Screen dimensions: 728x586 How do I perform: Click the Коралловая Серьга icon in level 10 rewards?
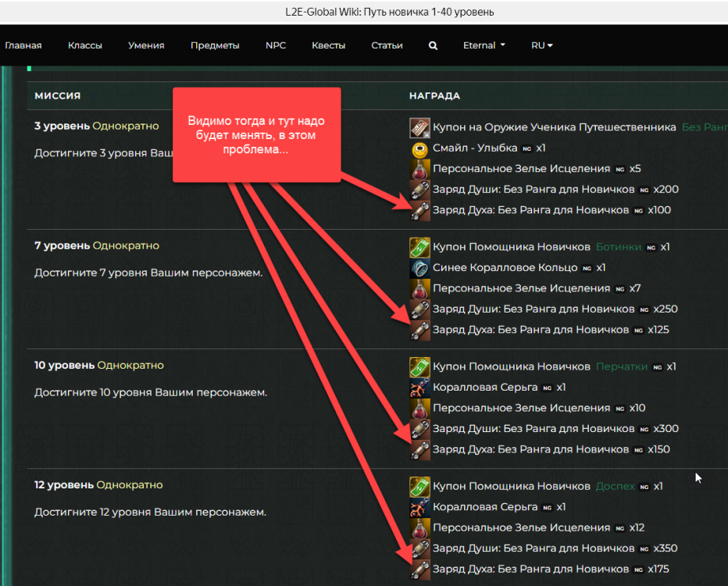419,388
